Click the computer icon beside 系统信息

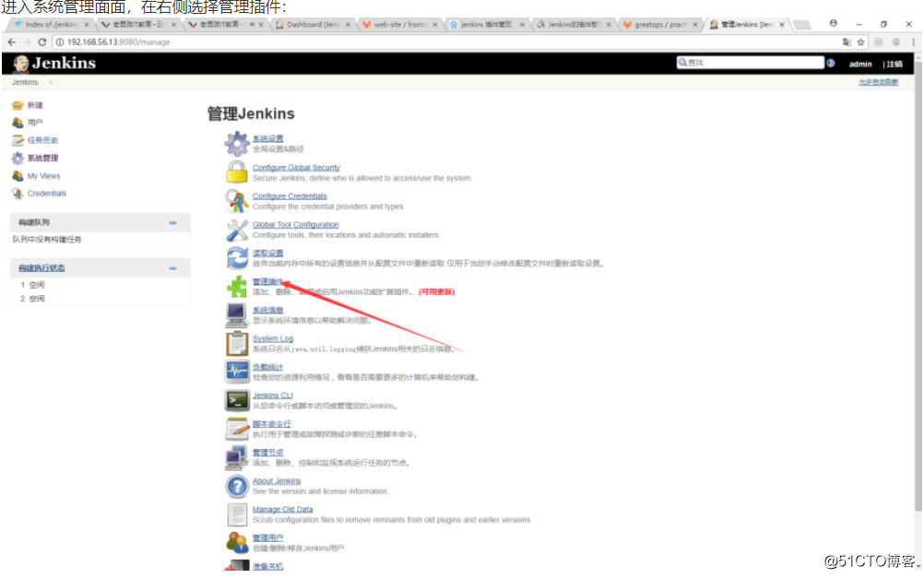point(237,314)
